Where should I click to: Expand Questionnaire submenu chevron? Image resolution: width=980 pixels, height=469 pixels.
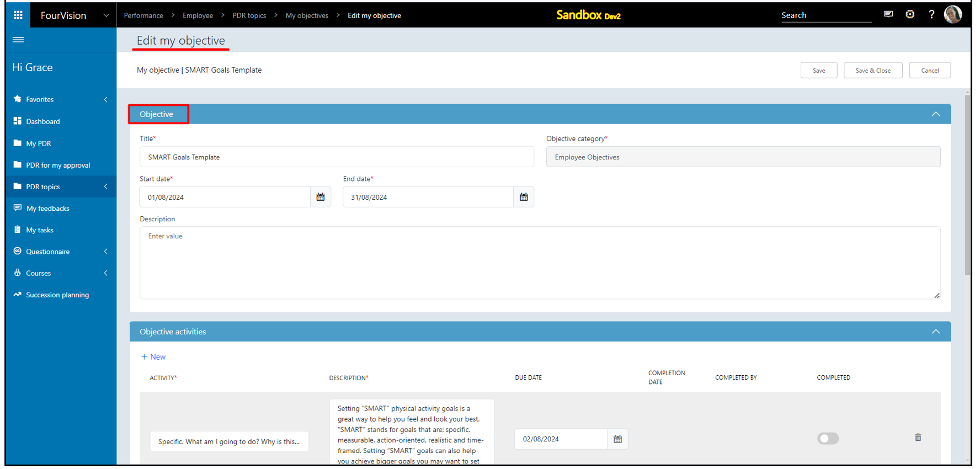[106, 252]
